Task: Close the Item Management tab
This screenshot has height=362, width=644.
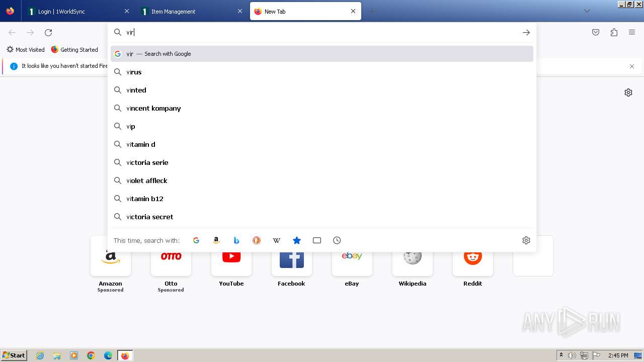Action: [x=240, y=11]
